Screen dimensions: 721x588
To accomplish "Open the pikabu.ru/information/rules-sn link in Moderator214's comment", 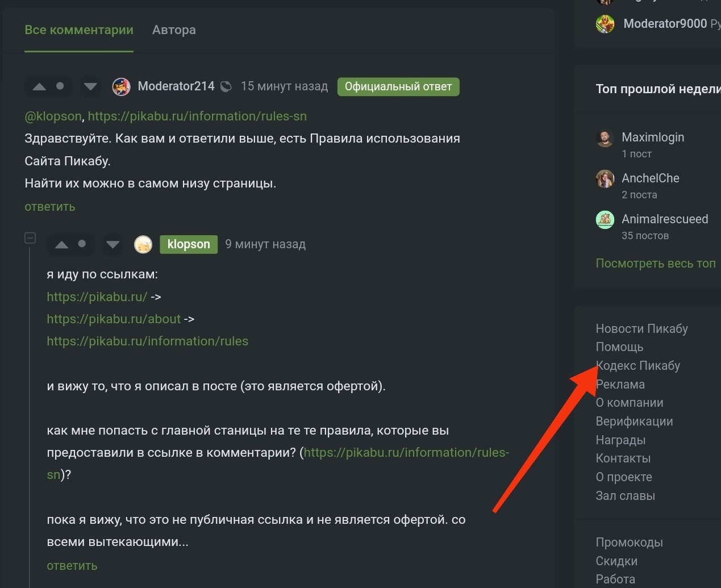I will pos(197,116).
